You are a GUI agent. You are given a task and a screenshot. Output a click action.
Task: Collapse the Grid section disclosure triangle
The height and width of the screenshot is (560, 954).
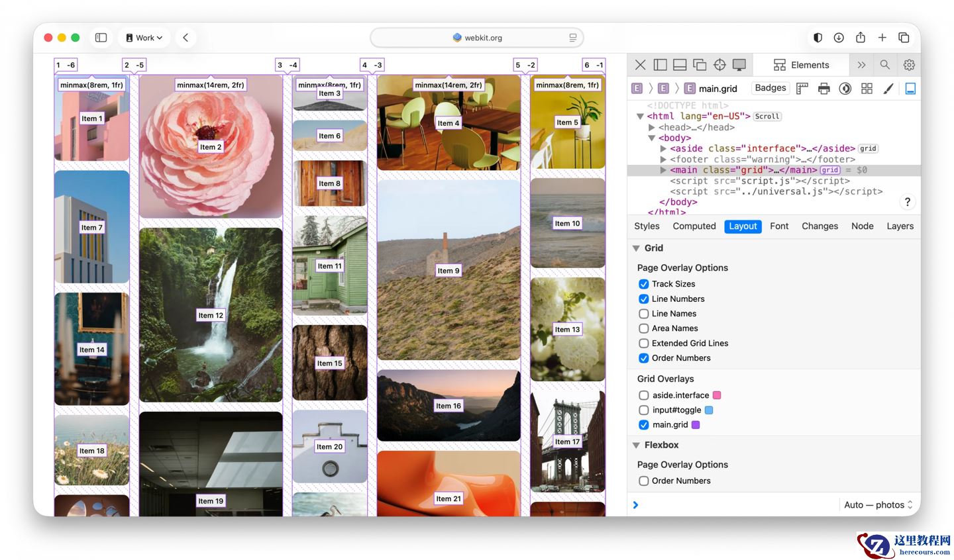[x=637, y=248]
